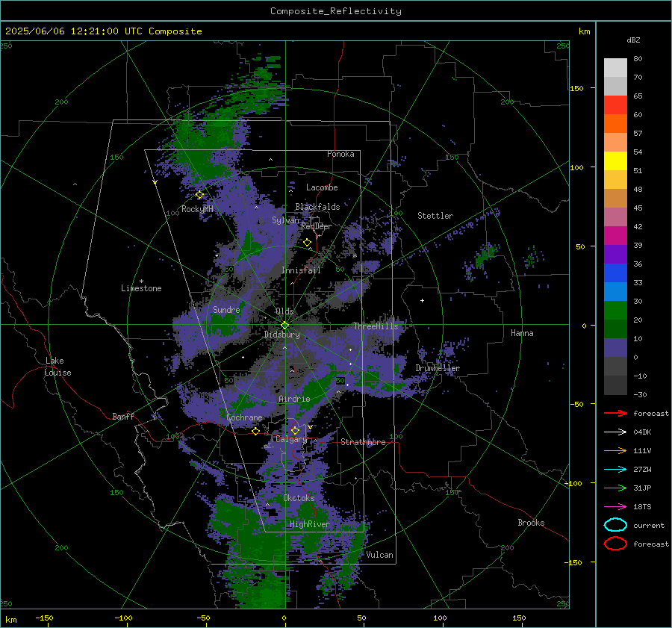Click the Ponoka city label
Screen dimensions: 672x628
340,154
